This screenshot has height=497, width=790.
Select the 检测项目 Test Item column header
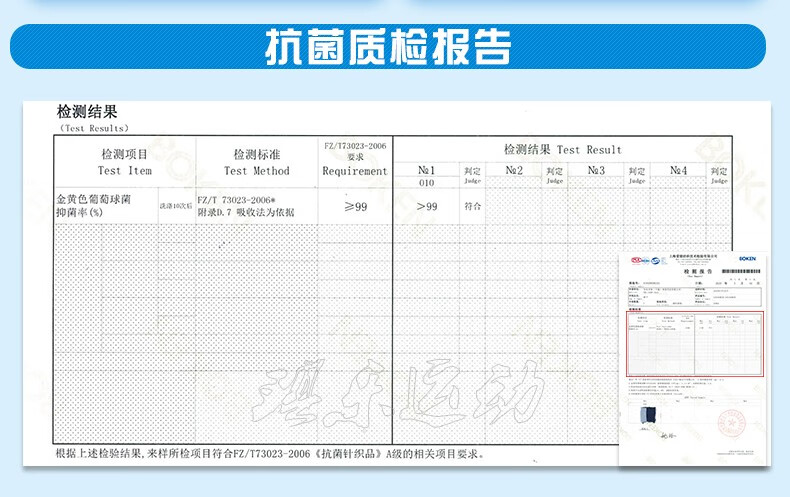coord(124,162)
